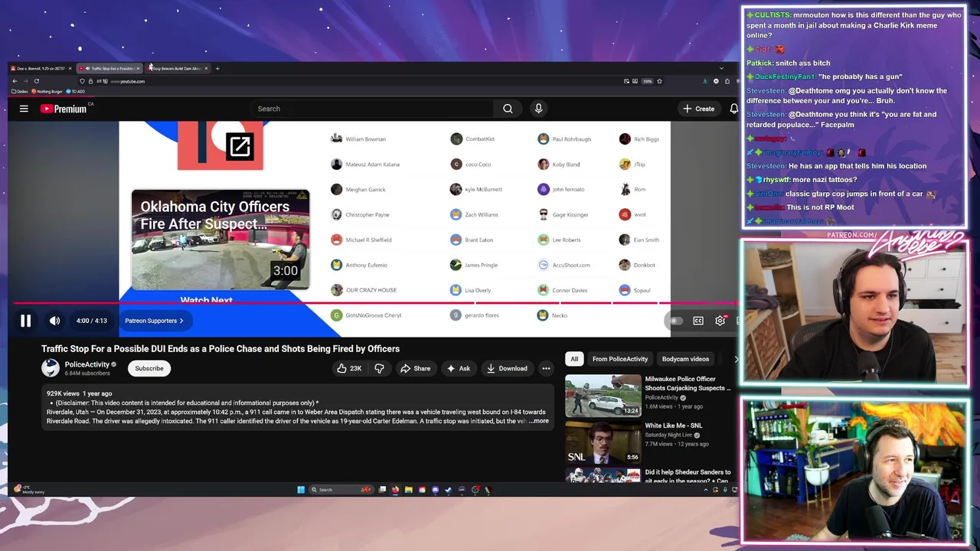
Task: Click the YouTube search input field
Action: pyautogui.click(x=374, y=109)
